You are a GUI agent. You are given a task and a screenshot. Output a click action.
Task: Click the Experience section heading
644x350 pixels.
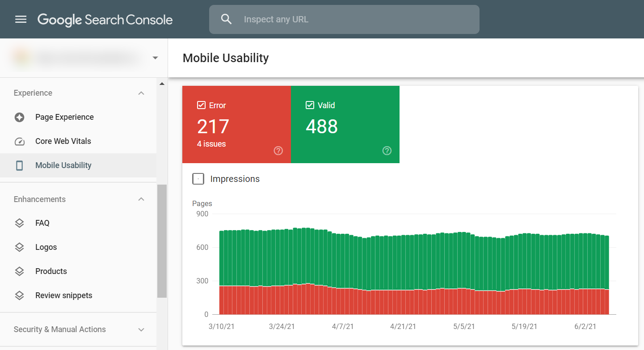tap(33, 93)
